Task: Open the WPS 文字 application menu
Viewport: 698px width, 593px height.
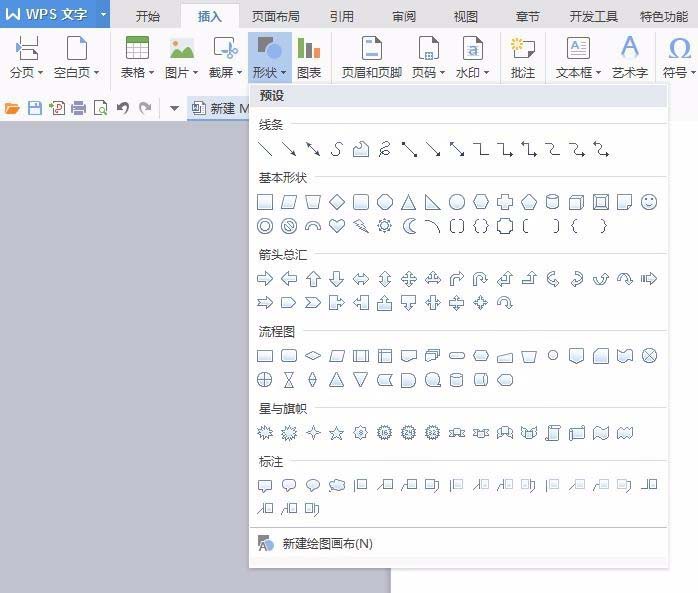Action: point(55,15)
